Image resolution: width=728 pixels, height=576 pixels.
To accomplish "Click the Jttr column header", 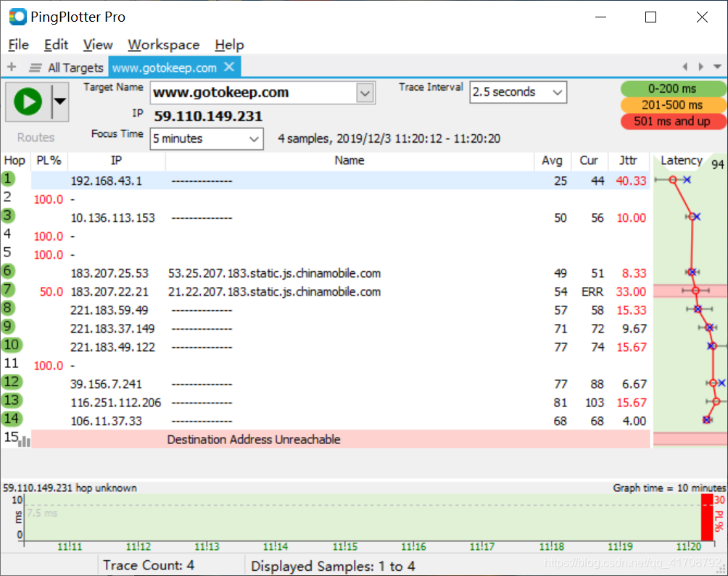I will (x=628, y=160).
